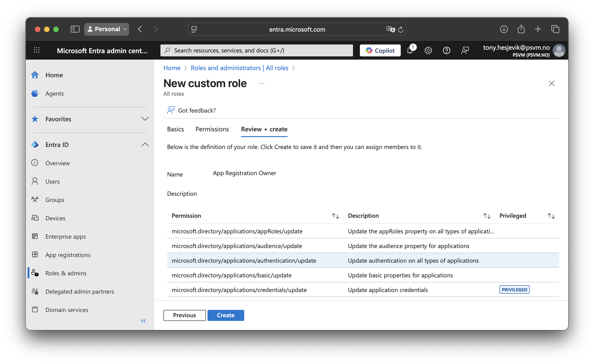594x364 pixels.
Task: Sort by the Privileged column
Action: pos(551,216)
